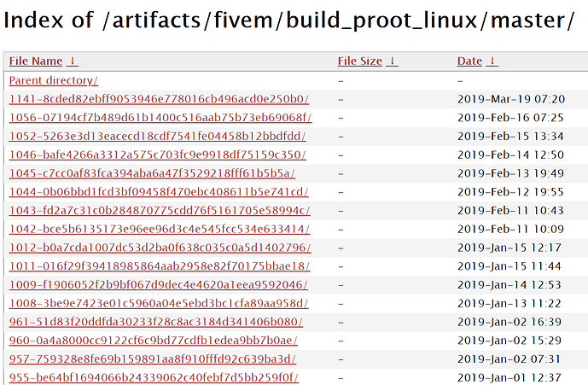588x385 pixels.
Task: Open build folder 960-0a4a8000cc9122cf6c9bd77cdfb1edea9bb7b0ae
Action: (153, 341)
